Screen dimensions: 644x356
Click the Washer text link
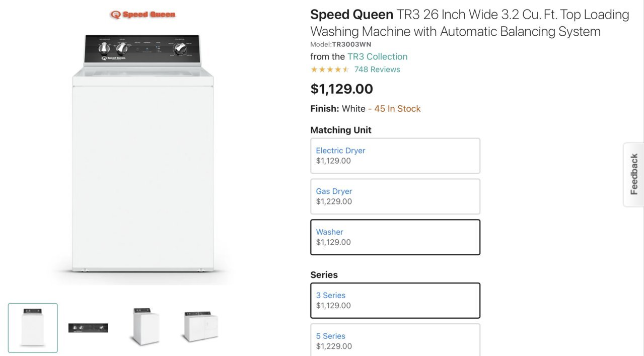[x=329, y=232]
